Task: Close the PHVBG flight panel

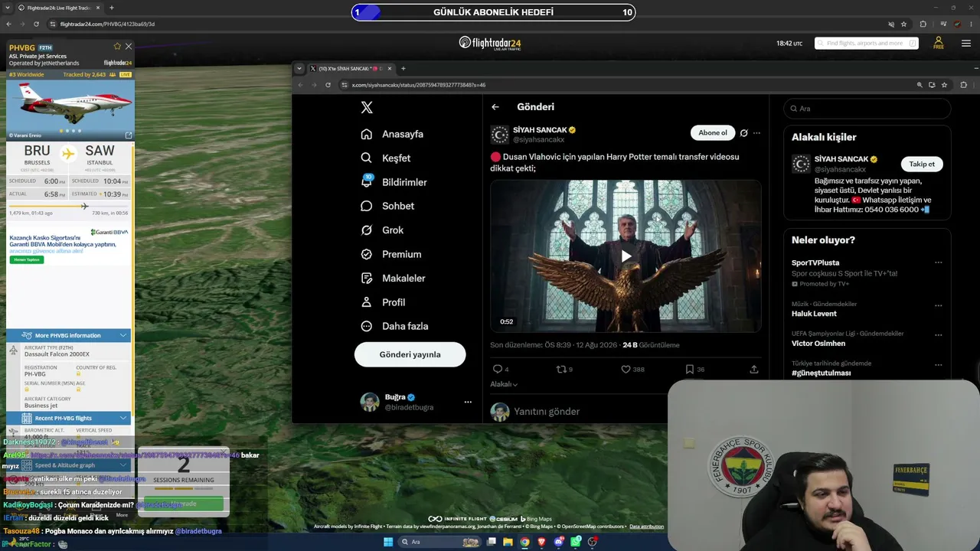Action: [x=128, y=47]
